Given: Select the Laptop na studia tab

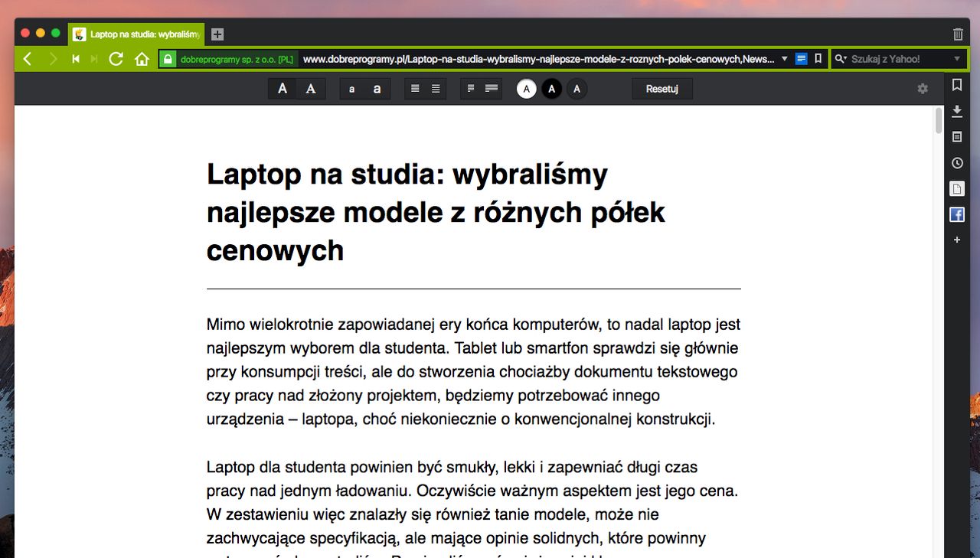Looking at the screenshot, I should pos(136,34).
